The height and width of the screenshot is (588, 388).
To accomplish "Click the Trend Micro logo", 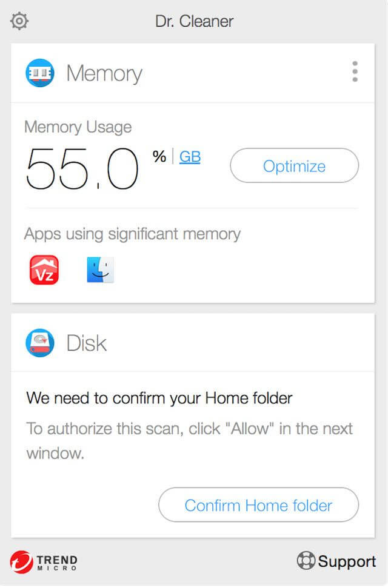I will (x=44, y=562).
